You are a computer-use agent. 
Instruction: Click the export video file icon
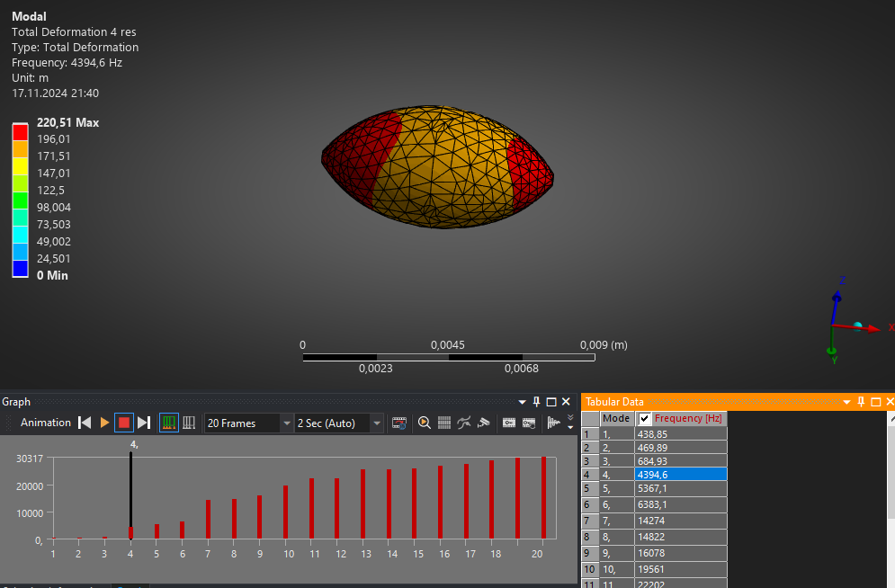pyautogui.click(x=399, y=423)
